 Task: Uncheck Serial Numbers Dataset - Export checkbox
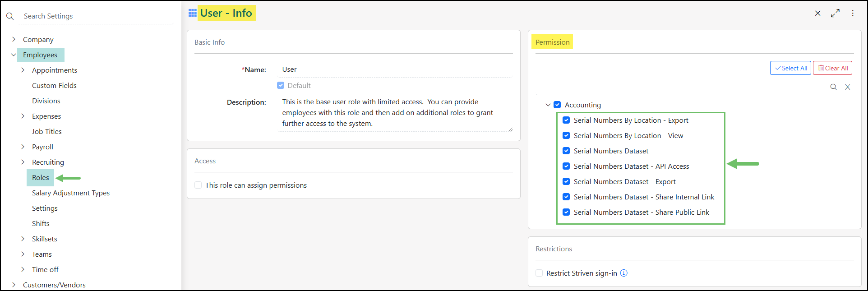[566, 181]
